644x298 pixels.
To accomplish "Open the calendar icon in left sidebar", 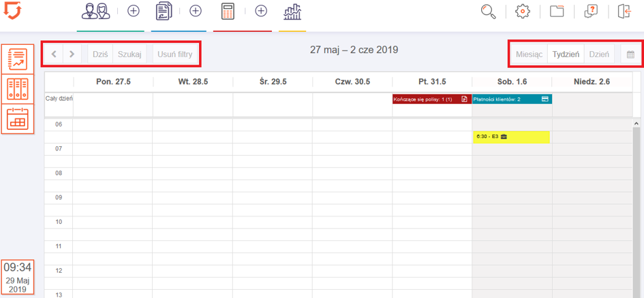I will click(17, 119).
